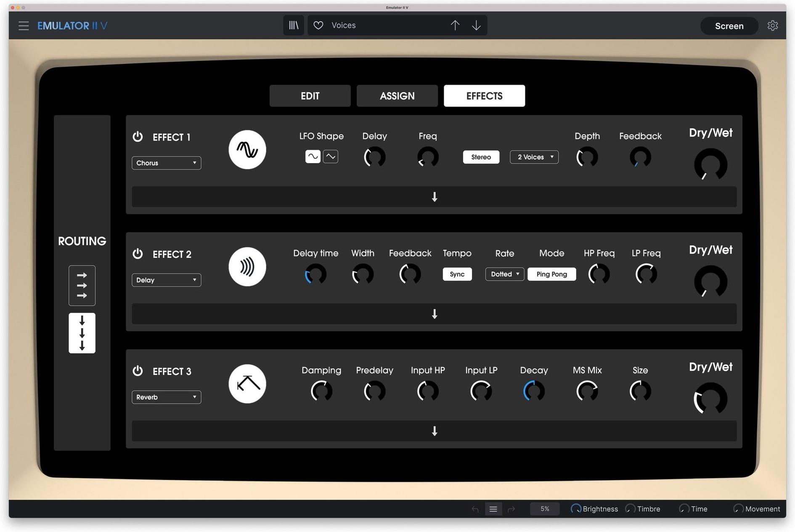
Task: Click the Screen button
Action: (x=729, y=26)
